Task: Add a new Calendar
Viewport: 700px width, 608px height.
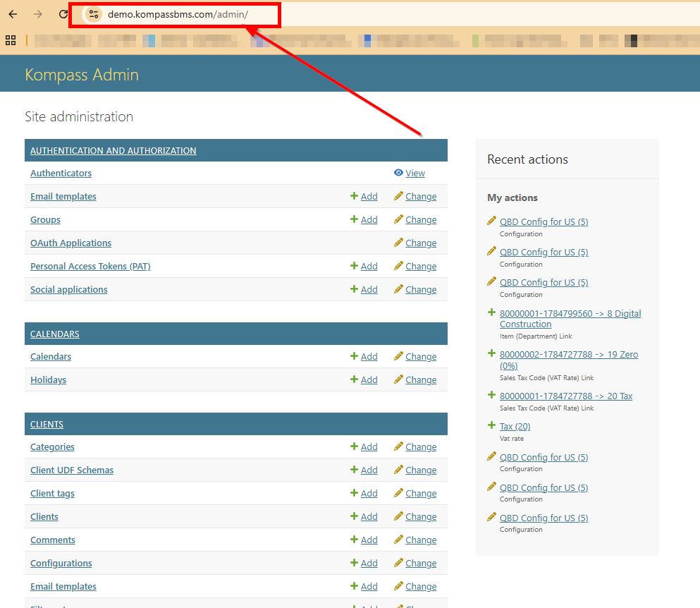Action: (x=364, y=356)
